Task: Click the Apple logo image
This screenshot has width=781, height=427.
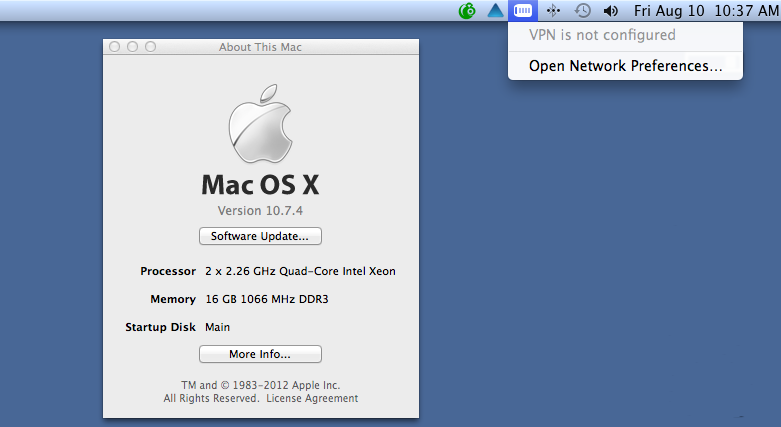Action: coord(260,124)
